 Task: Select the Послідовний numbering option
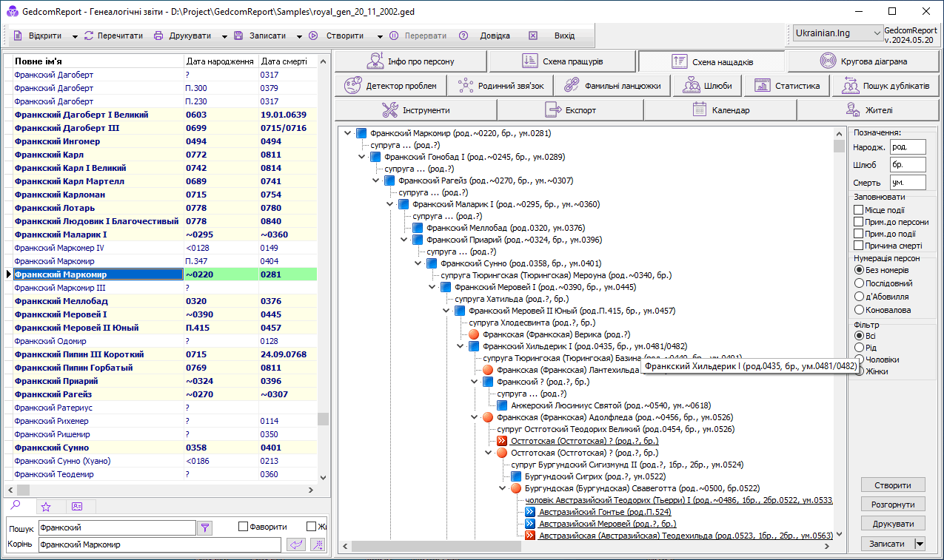coord(860,283)
